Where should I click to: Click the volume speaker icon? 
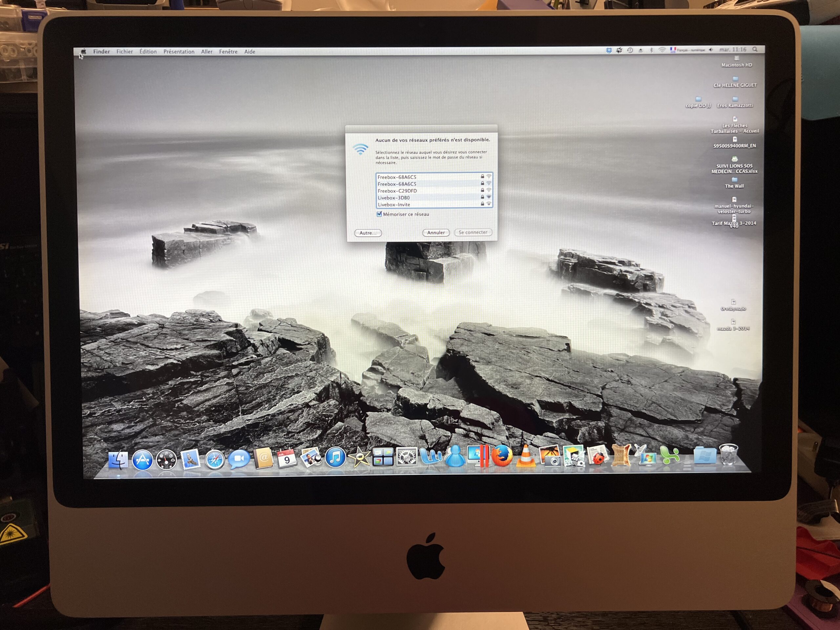(710, 50)
